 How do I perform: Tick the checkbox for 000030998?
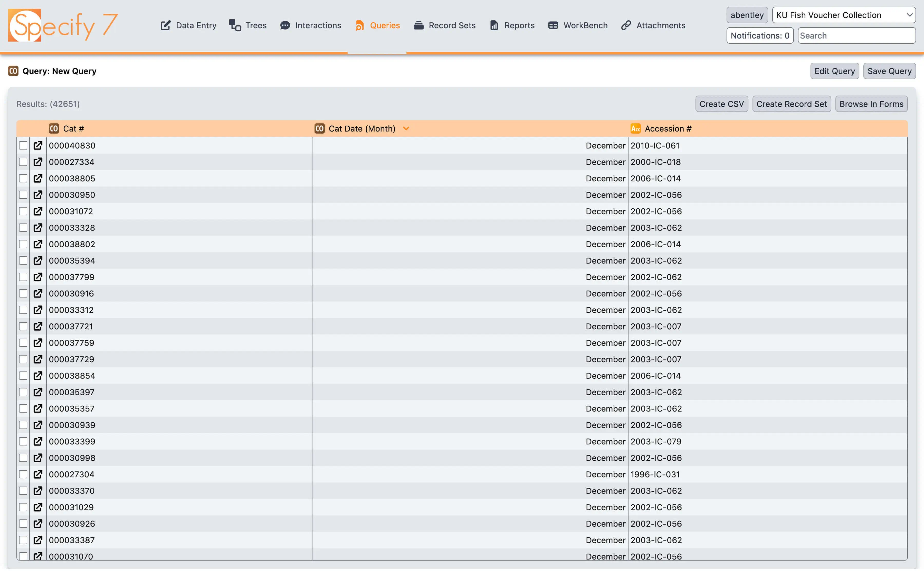click(23, 458)
